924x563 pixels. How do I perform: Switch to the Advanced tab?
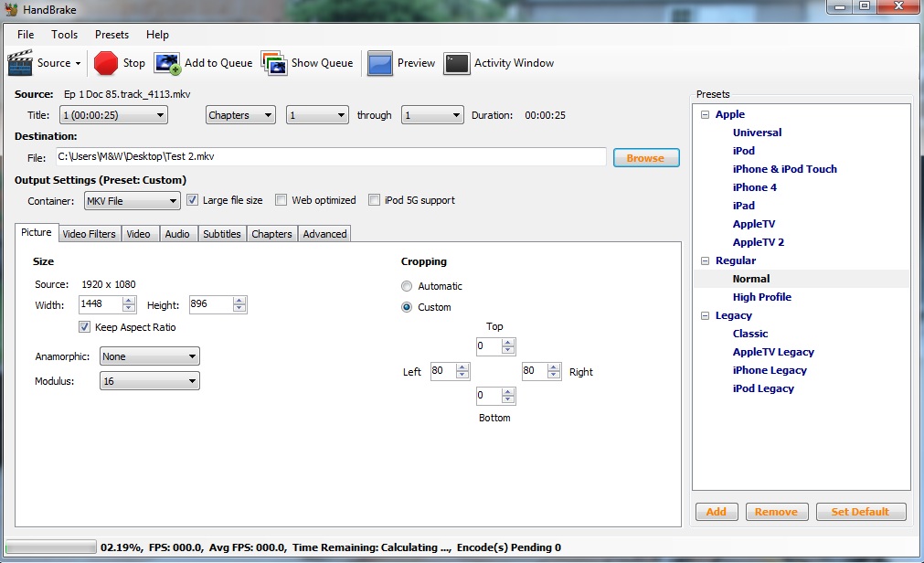click(x=324, y=234)
